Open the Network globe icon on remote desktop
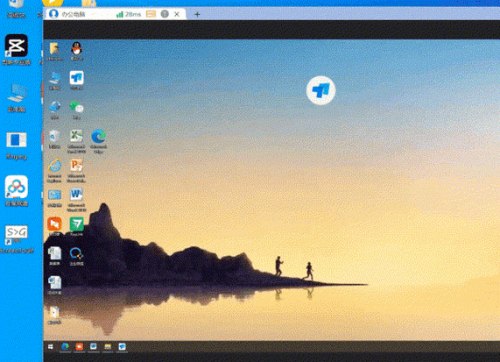 (55, 107)
